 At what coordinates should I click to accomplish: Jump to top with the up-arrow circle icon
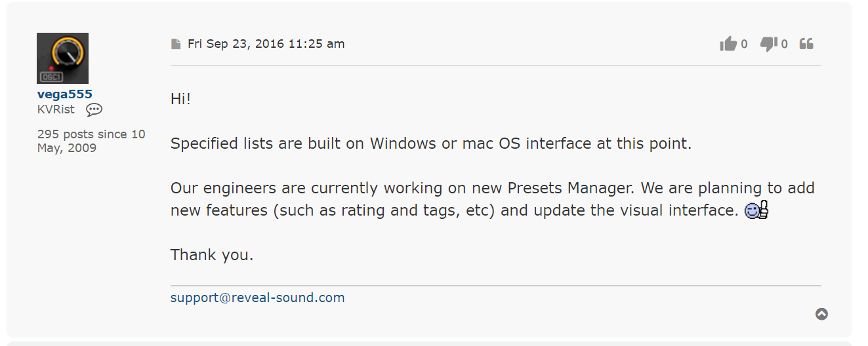[821, 314]
